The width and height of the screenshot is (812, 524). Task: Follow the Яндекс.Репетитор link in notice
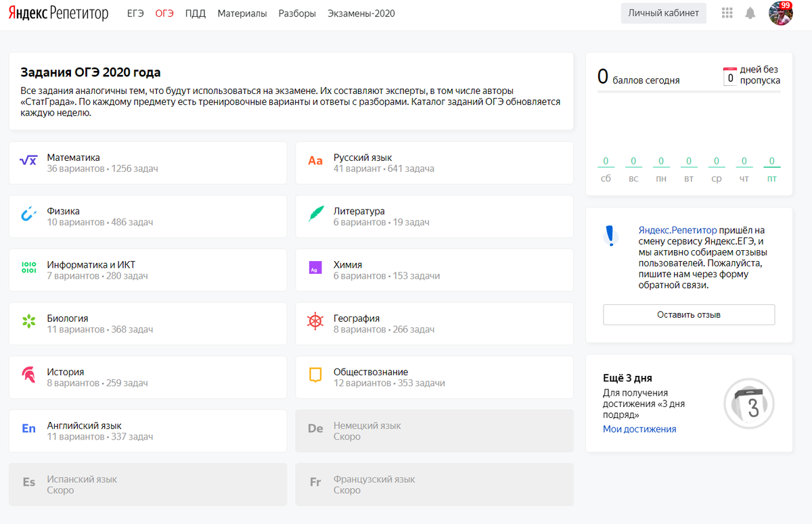677,230
